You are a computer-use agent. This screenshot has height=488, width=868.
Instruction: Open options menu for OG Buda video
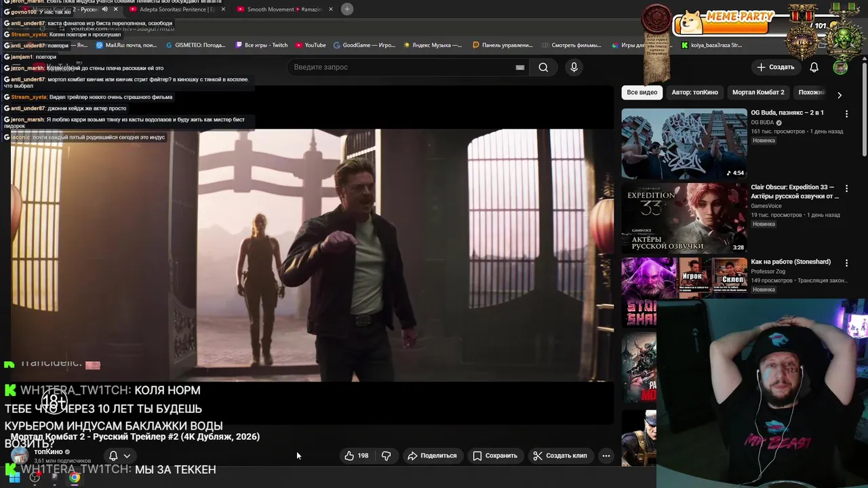(x=846, y=113)
